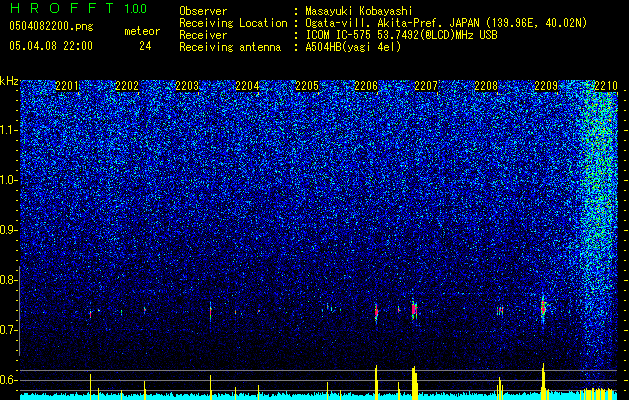Click the 2201 time marker
The height and width of the screenshot is (400, 629).
pos(67,86)
